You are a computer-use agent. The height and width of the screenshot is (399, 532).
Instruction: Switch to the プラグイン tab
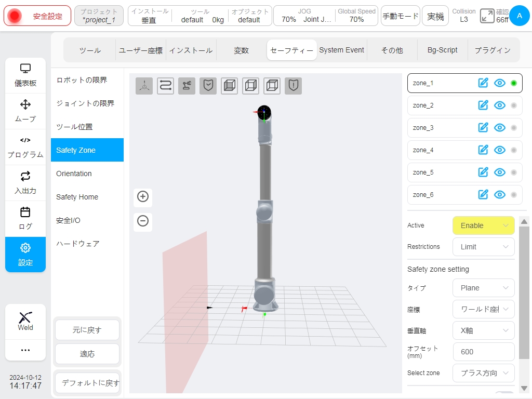493,50
